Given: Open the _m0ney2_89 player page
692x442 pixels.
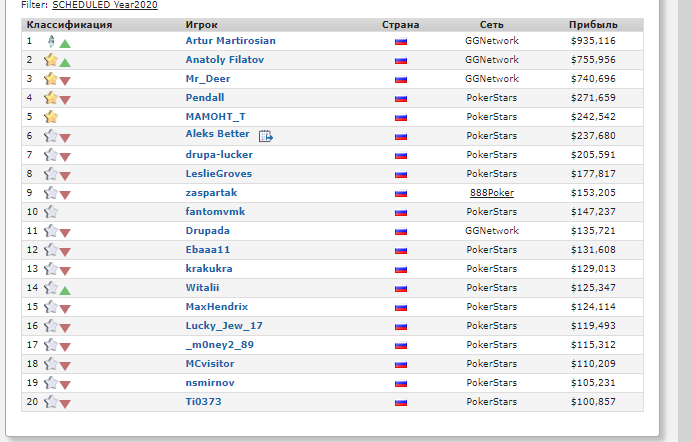Looking at the screenshot, I should click(219, 345).
